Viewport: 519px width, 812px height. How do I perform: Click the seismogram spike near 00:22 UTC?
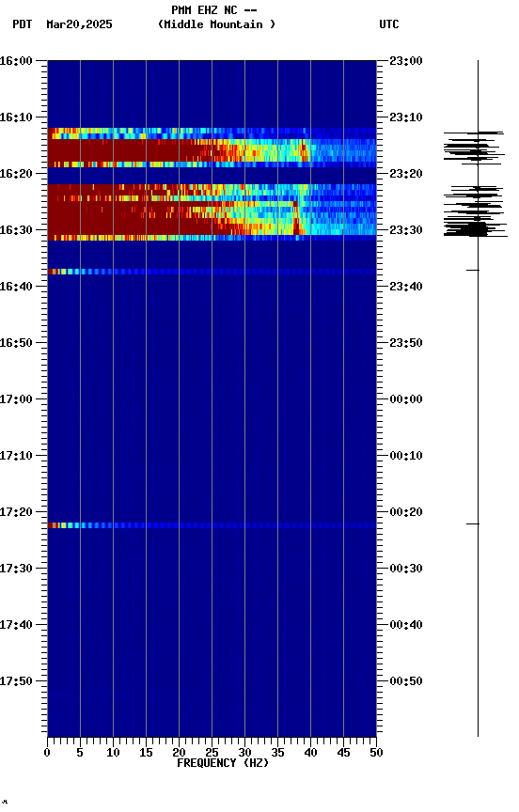473,524
